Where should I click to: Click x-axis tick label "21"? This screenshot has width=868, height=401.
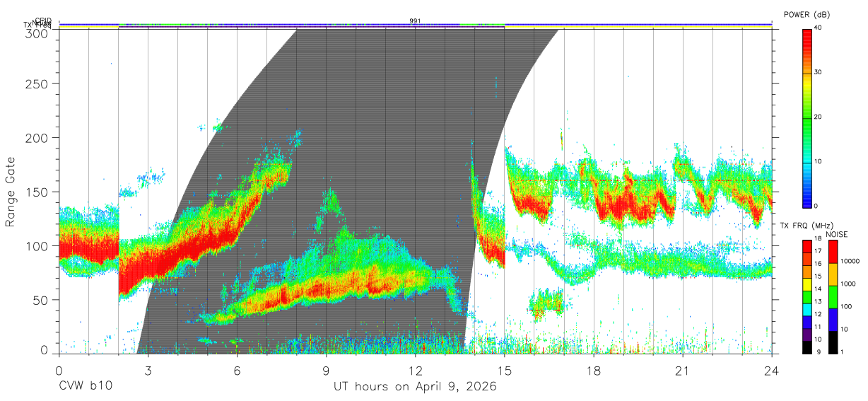683,370
